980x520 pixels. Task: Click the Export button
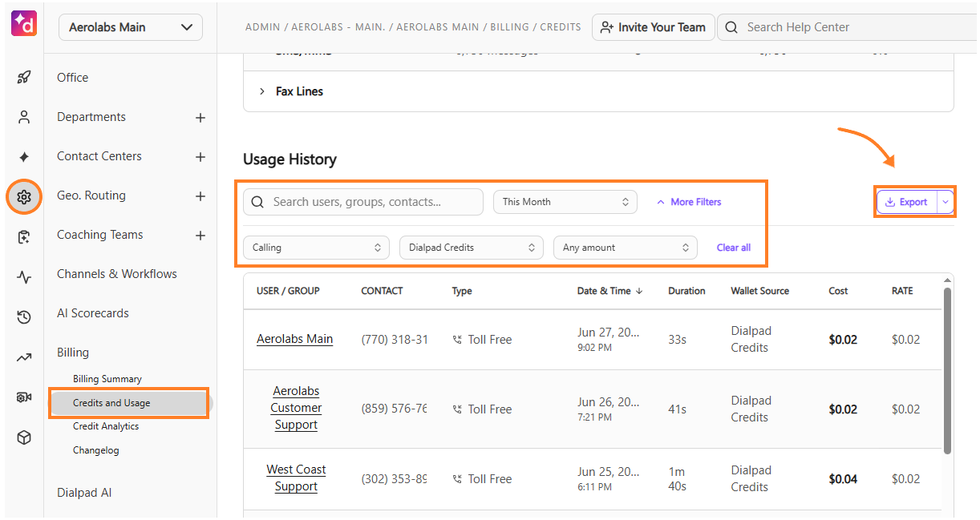pos(906,202)
